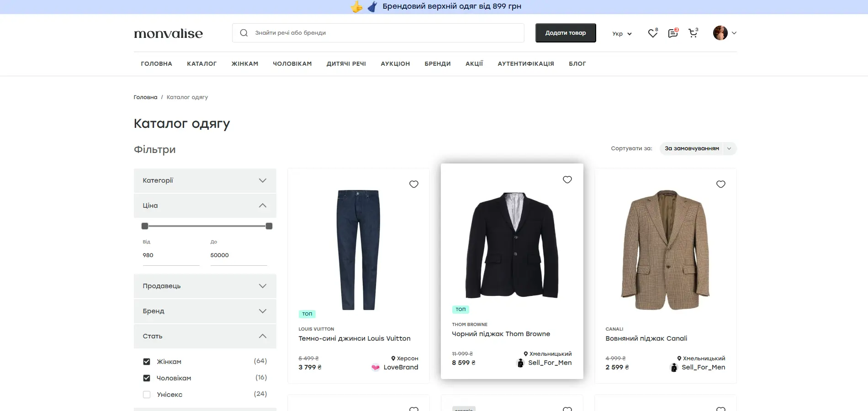
Task: Open the ДИТЯЧІ РЕЧІ menu item
Action: pyautogui.click(x=346, y=64)
